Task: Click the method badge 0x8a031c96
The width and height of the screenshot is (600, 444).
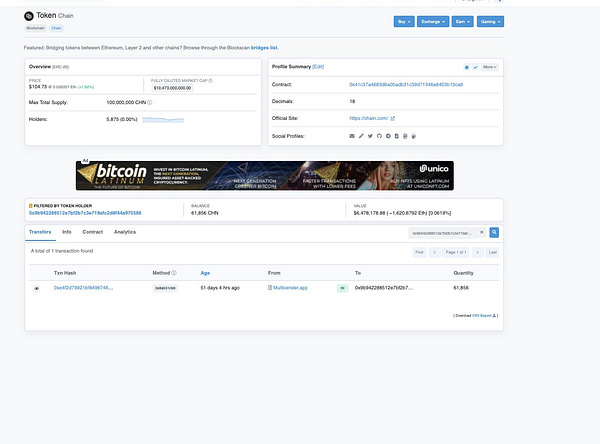Action: [165, 288]
